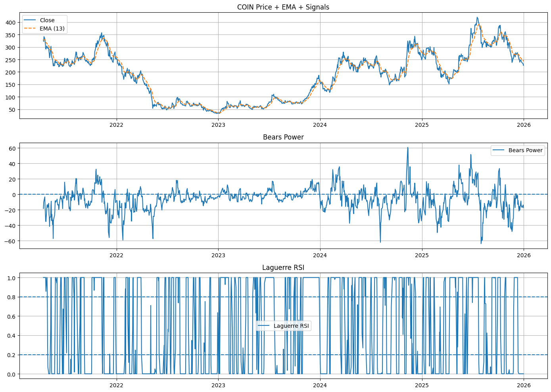The height and width of the screenshot is (392, 551).
Task: Select the 'Bears Power' legend entry text
Action: [526, 150]
